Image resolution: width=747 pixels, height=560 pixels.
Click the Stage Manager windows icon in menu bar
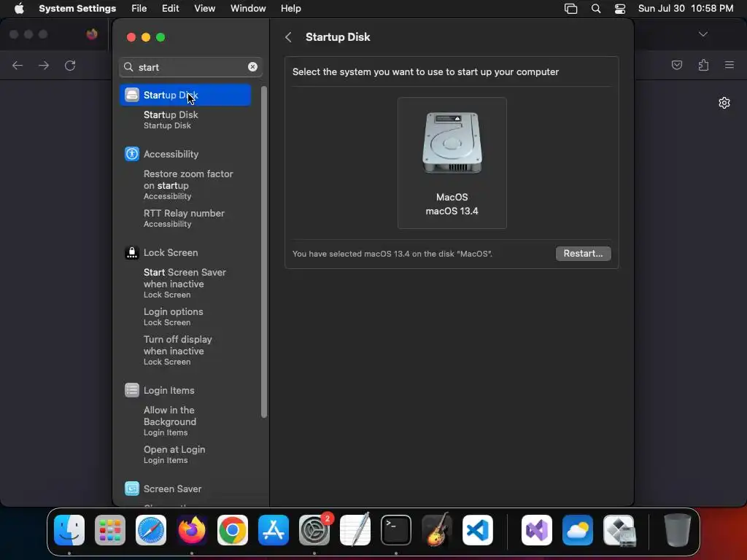point(570,9)
